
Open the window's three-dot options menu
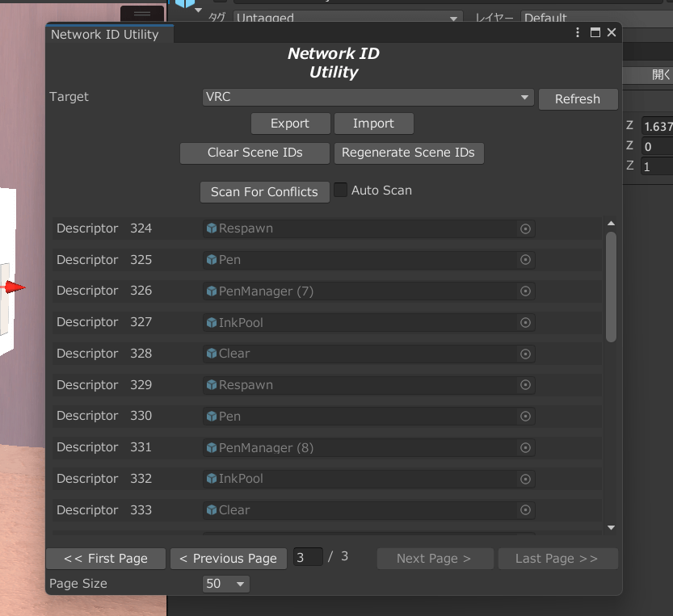pyautogui.click(x=578, y=33)
